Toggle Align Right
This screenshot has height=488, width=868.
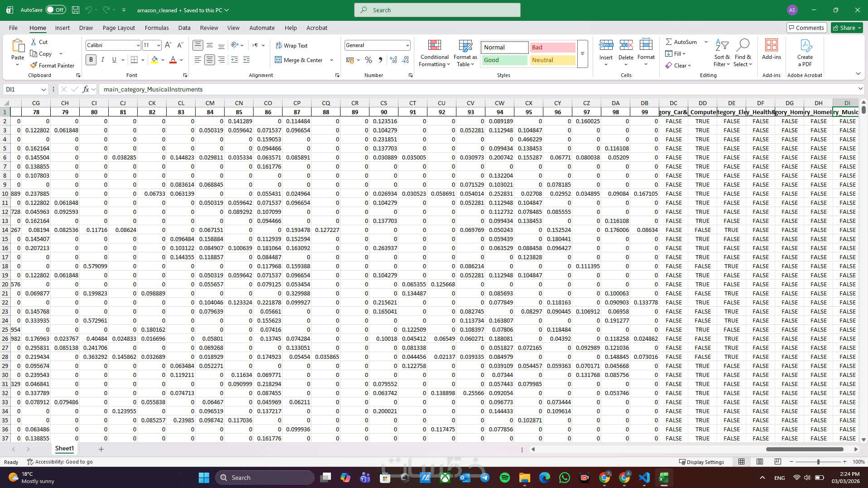click(x=221, y=60)
